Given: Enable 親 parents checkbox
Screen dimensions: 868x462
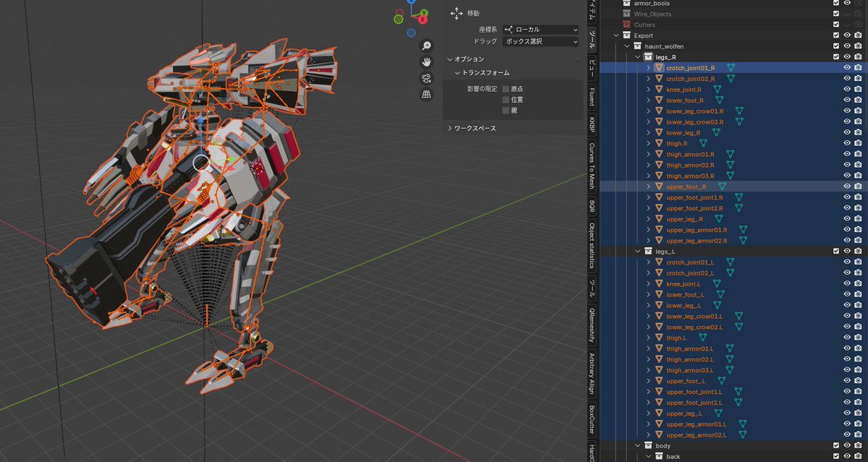Looking at the screenshot, I should [x=506, y=110].
